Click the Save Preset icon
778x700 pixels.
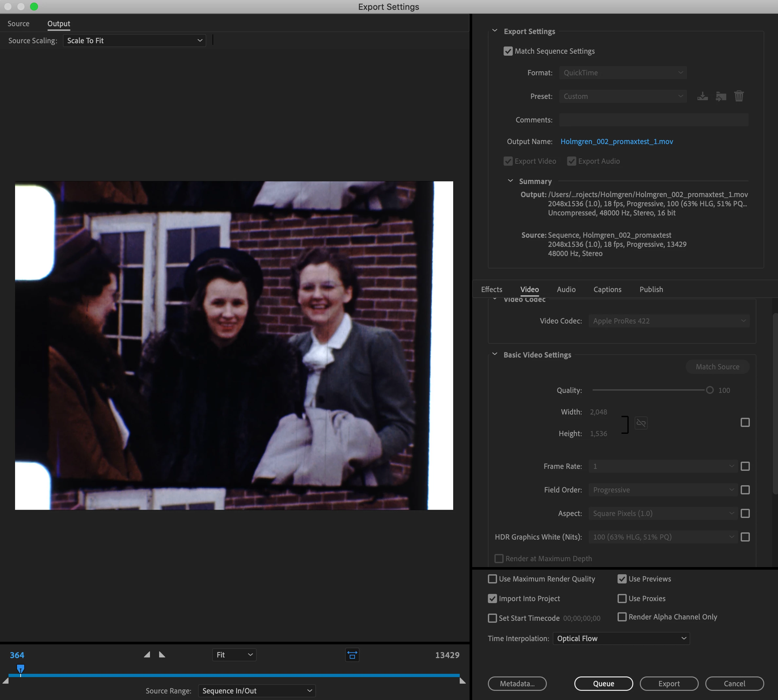tap(702, 96)
